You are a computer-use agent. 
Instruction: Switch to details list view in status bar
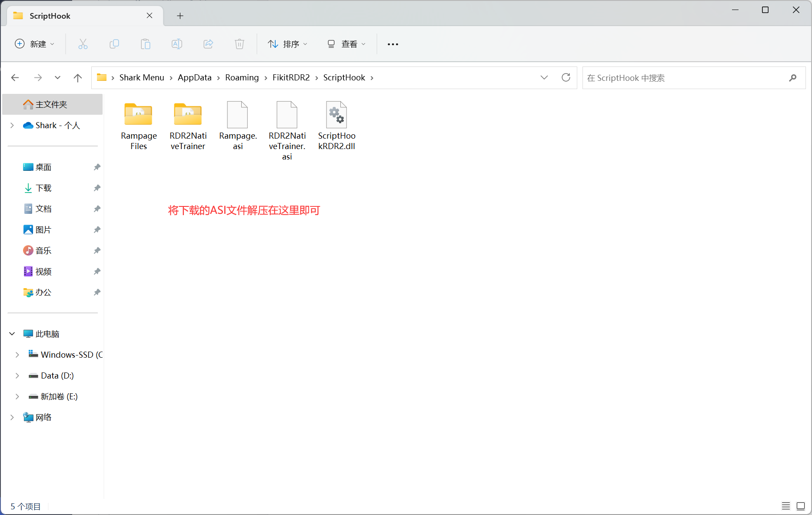click(785, 506)
